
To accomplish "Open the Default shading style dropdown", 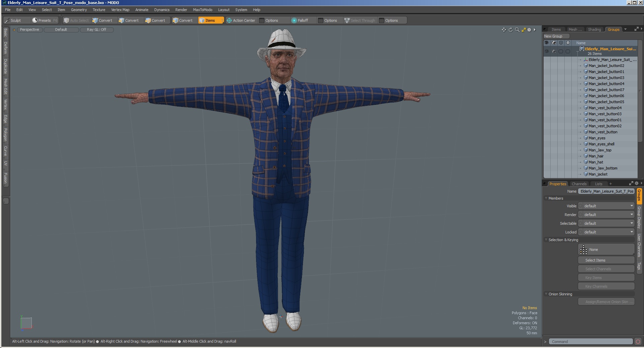I will pyautogui.click(x=61, y=30).
